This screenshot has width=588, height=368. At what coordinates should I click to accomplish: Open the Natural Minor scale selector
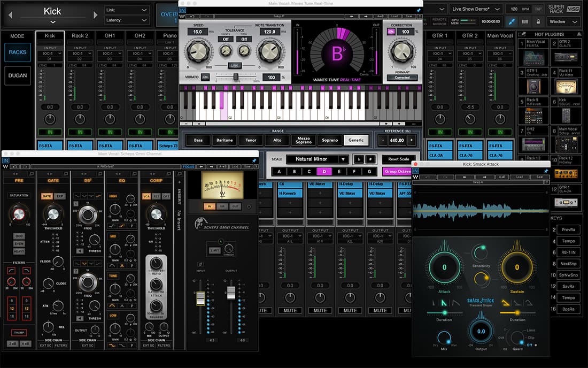(315, 159)
